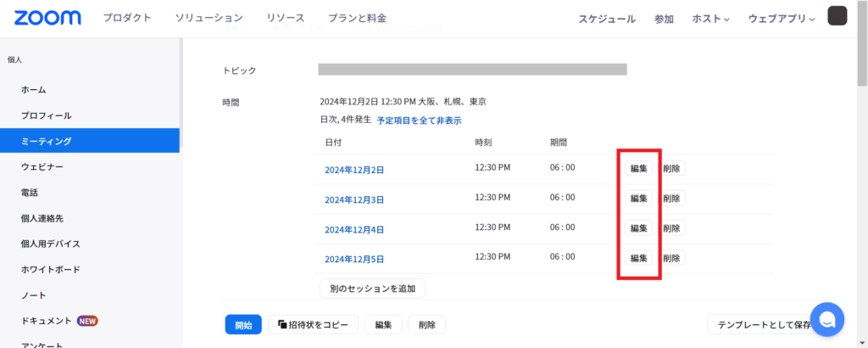The height and width of the screenshot is (348, 868).
Task: Open the ソリューション menu
Action: (209, 18)
